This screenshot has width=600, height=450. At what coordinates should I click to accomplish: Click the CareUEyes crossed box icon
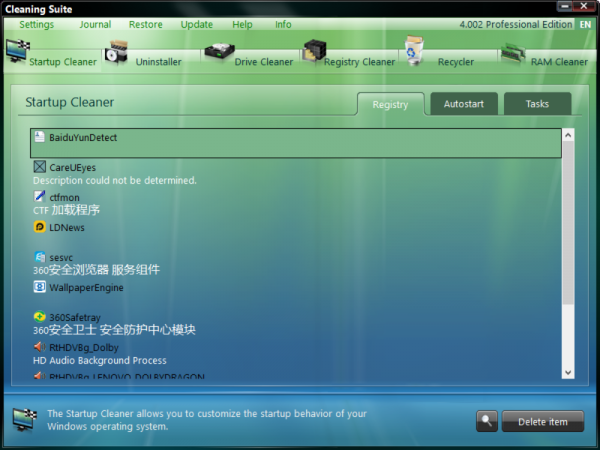point(39,167)
